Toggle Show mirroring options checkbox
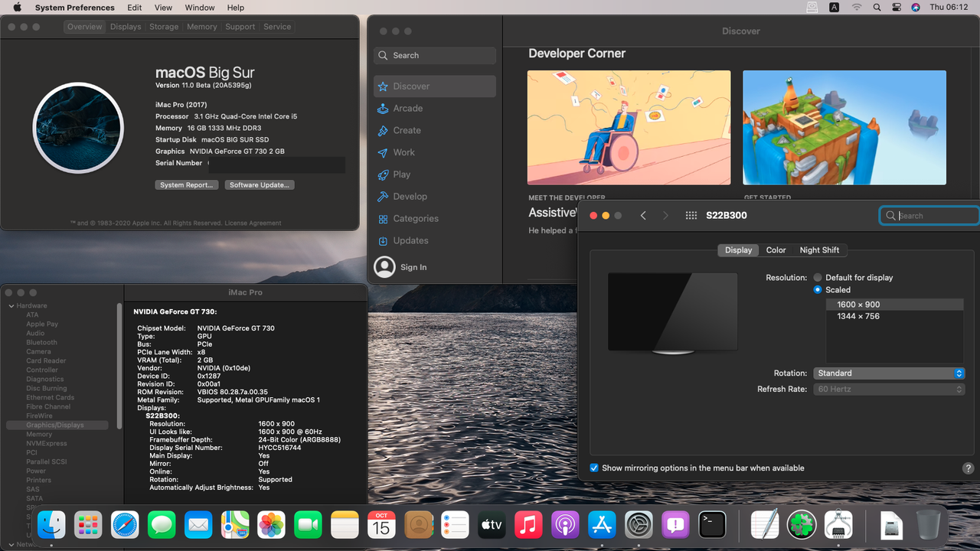980x551 pixels. pyautogui.click(x=594, y=468)
